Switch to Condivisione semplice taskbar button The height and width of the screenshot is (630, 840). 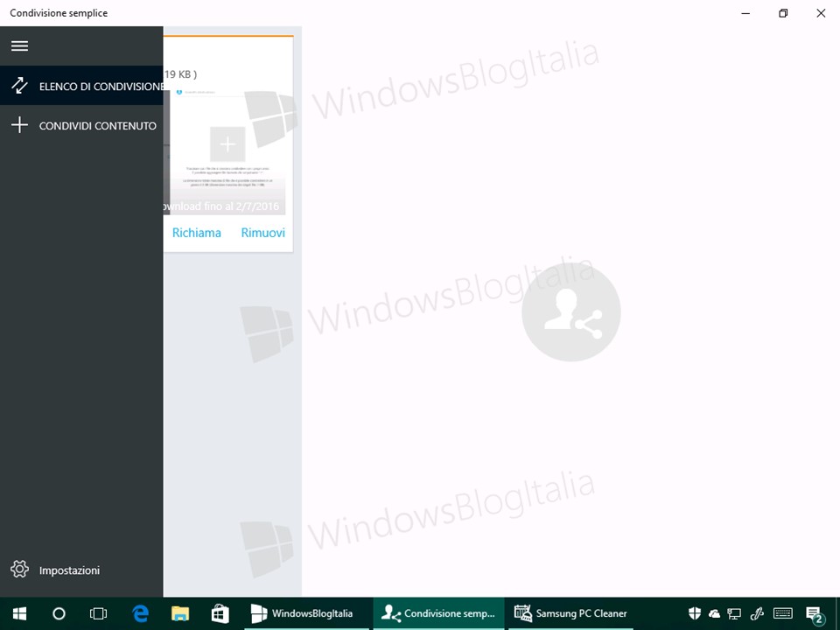pyautogui.click(x=438, y=613)
